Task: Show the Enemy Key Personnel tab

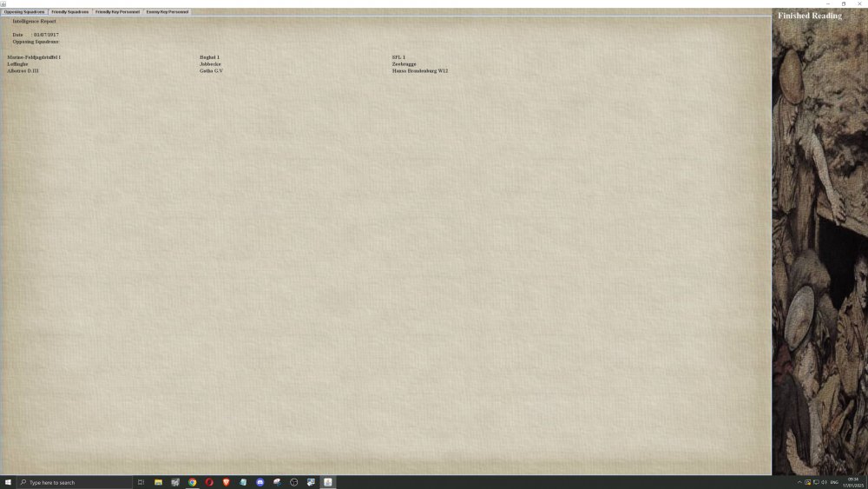Action: coord(168,11)
